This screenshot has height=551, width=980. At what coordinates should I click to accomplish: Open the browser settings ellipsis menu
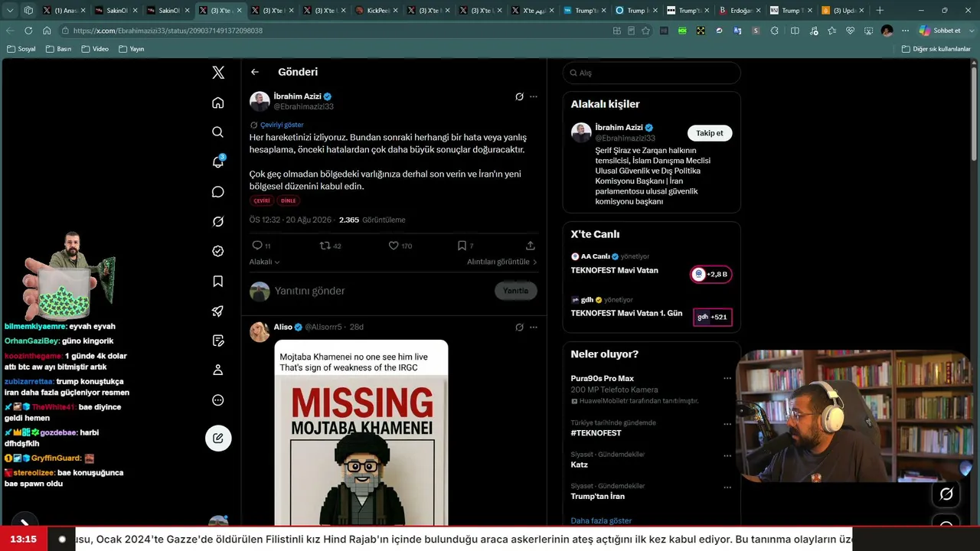click(x=905, y=31)
